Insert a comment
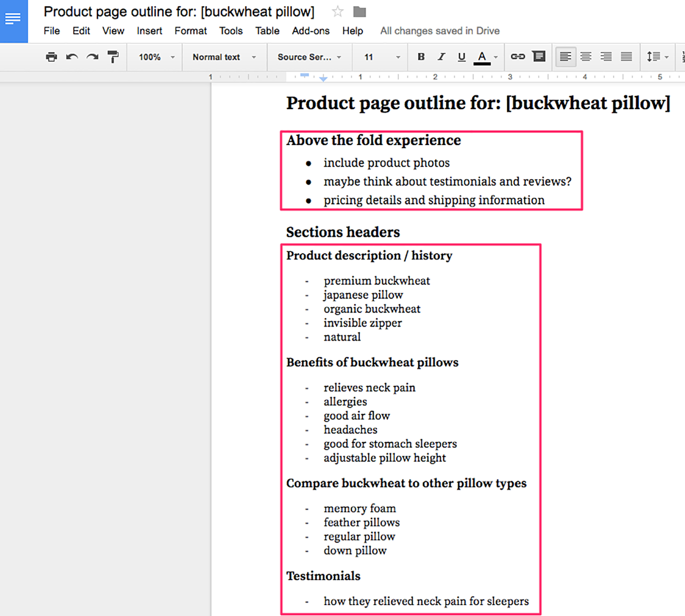The image size is (685, 616). tap(539, 56)
